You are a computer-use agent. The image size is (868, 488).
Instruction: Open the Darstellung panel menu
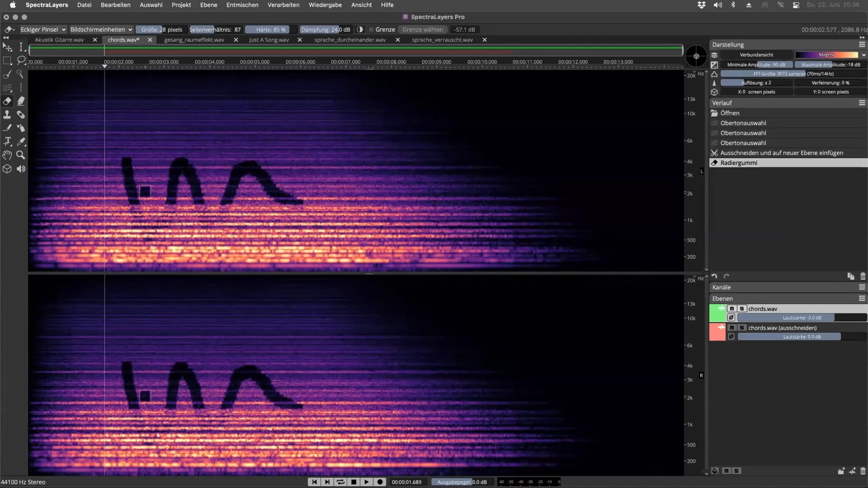[862, 44]
